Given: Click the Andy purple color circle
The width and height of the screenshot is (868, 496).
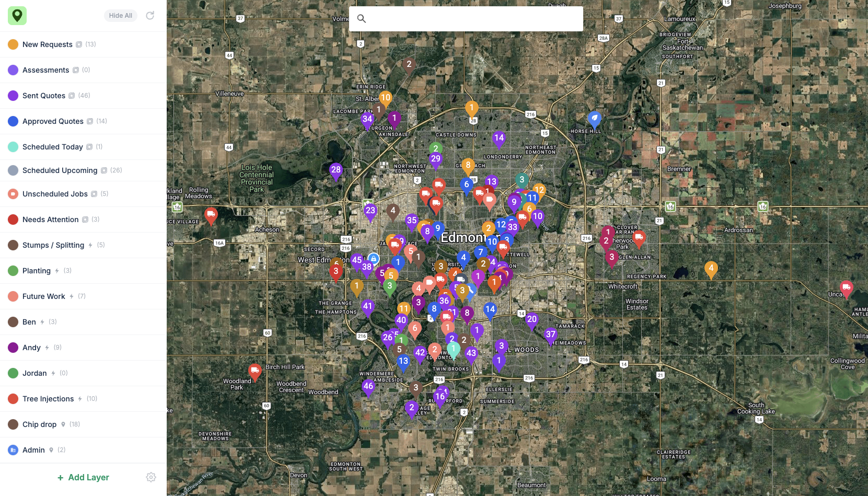Looking at the screenshot, I should coord(13,348).
